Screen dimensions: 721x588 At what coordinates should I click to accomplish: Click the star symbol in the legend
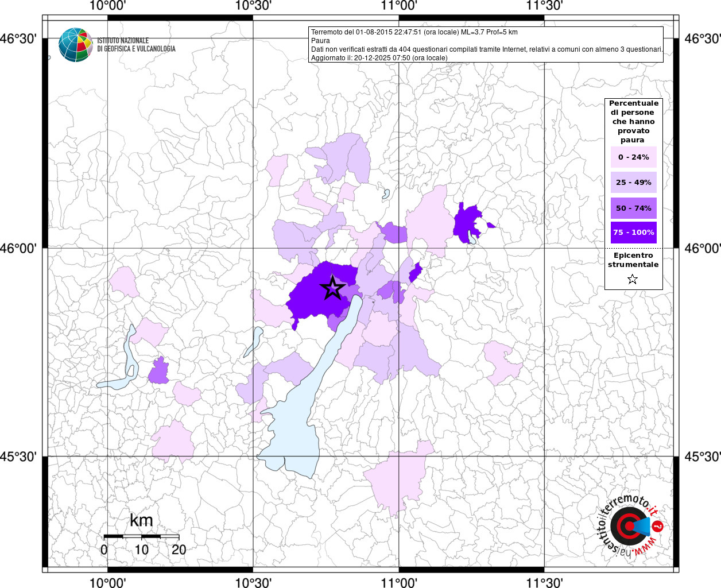[633, 280]
